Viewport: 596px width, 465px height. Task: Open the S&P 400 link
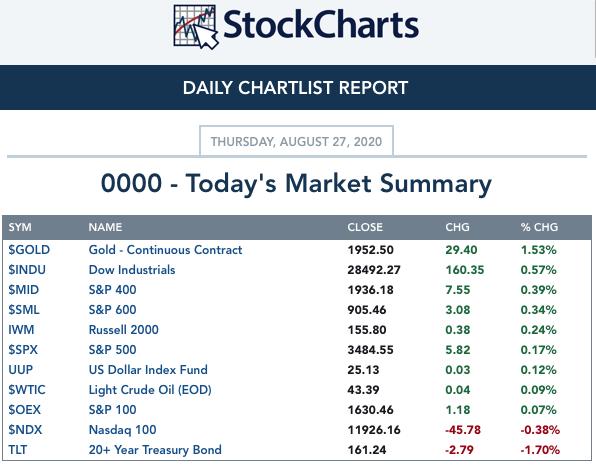coord(113,290)
